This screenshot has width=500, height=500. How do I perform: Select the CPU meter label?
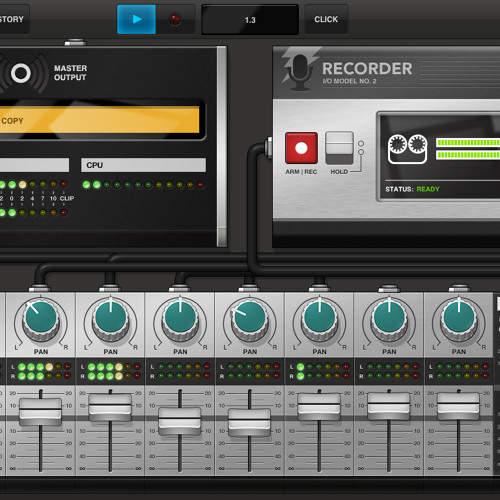[143, 165]
